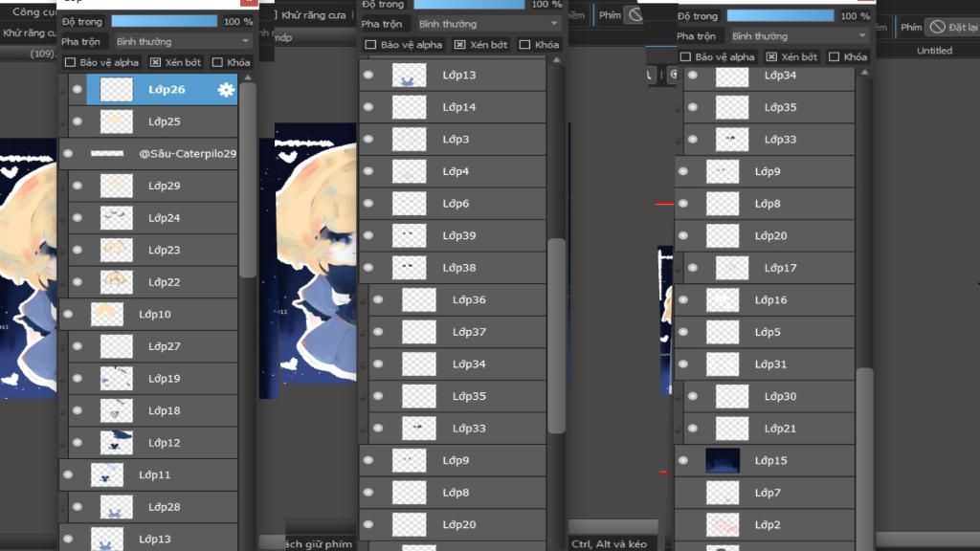The width and height of the screenshot is (980, 551).
Task: Select the Lớp38 layer name
Action: point(458,268)
